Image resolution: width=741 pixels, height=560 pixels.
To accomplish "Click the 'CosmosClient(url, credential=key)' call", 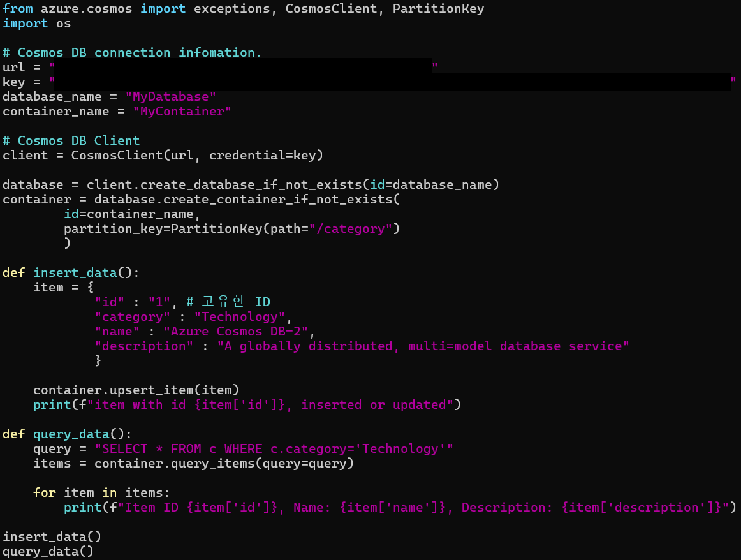I will pos(197,156).
